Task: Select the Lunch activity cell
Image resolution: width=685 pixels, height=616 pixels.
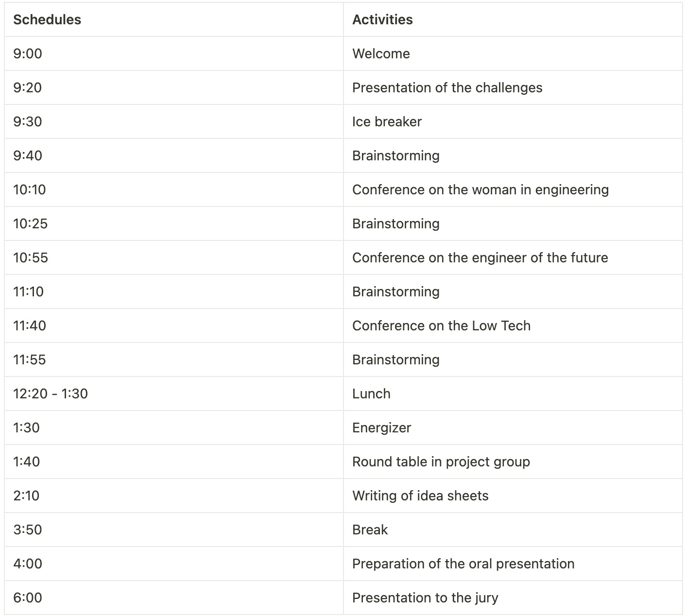Action: coord(513,394)
